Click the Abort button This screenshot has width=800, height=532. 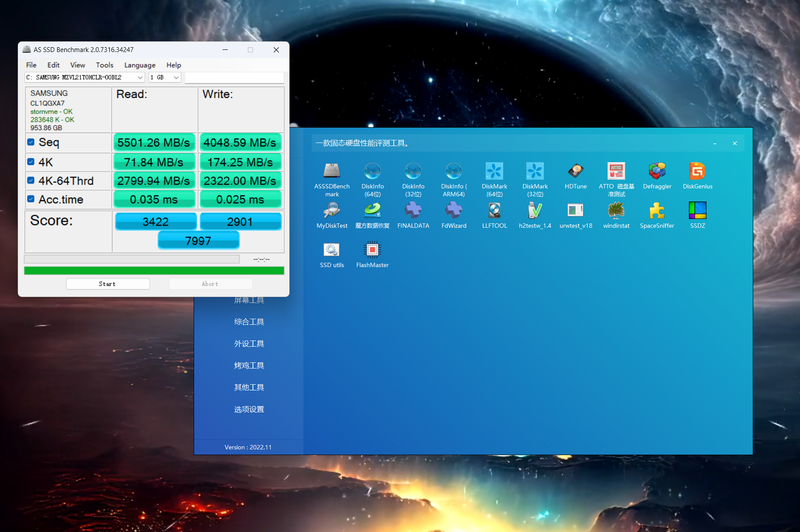(210, 284)
